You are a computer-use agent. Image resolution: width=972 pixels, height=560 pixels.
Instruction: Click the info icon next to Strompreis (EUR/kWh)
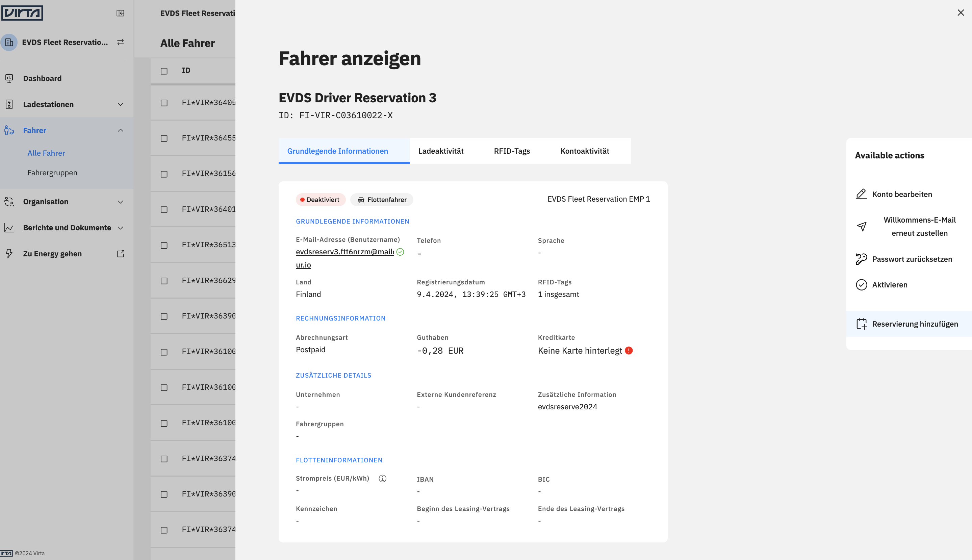point(382,479)
